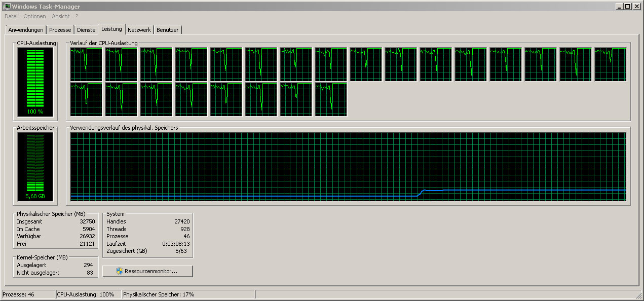Open the ? help menu
Viewport: 644px width, 301px height.
click(77, 16)
